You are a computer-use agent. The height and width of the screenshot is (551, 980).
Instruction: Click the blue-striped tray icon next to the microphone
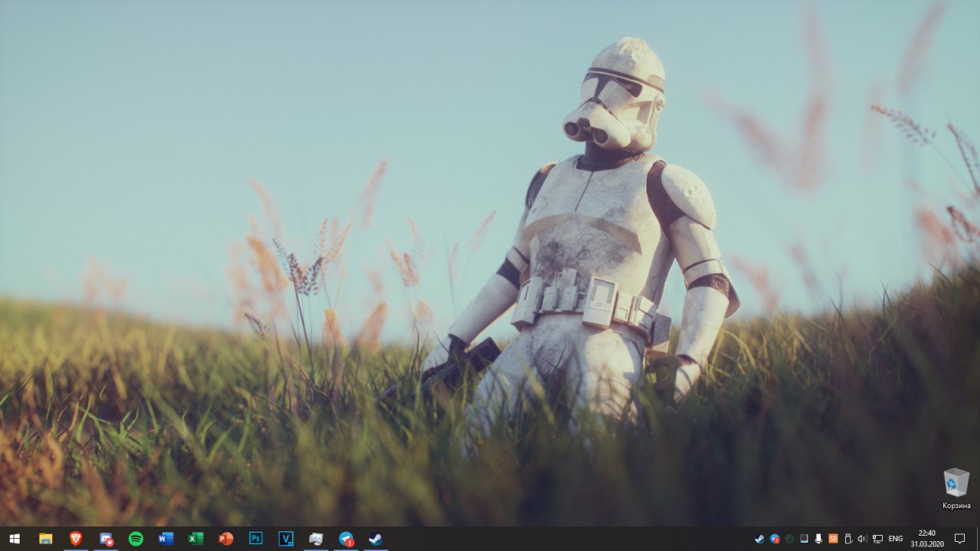click(804, 539)
